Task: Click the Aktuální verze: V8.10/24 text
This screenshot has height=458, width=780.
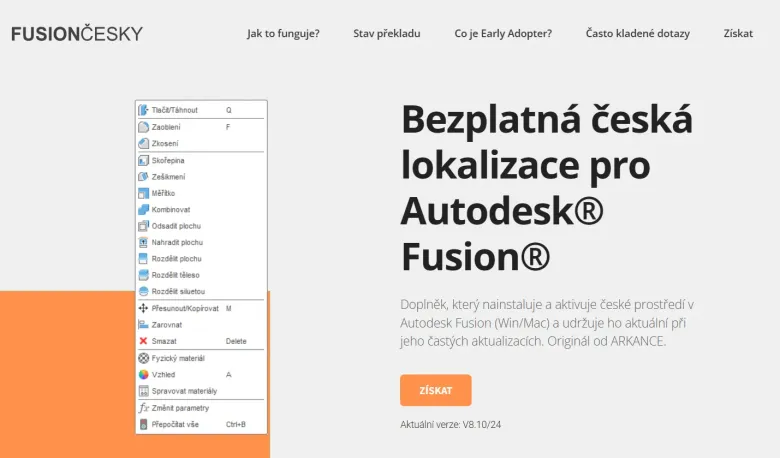Action: pyautogui.click(x=450, y=425)
